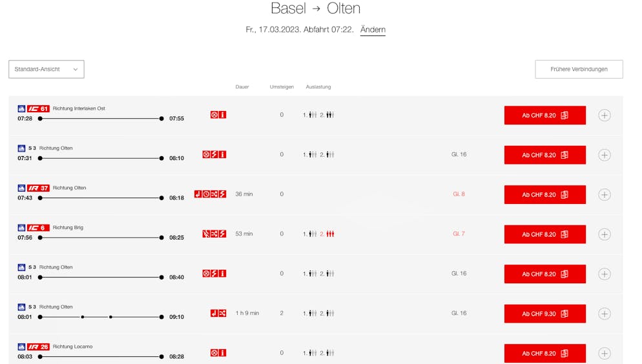This screenshot has height=364, width=642.
Task: Click the Ab CHF 8.20 button for IR 26
Action: click(544, 354)
